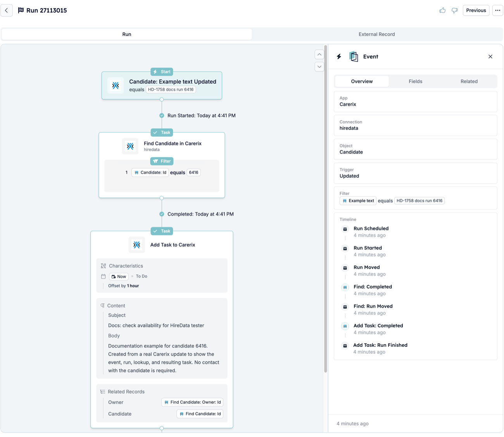
Task: Click the flag icon beside Run 27113015
Action: (x=21, y=10)
